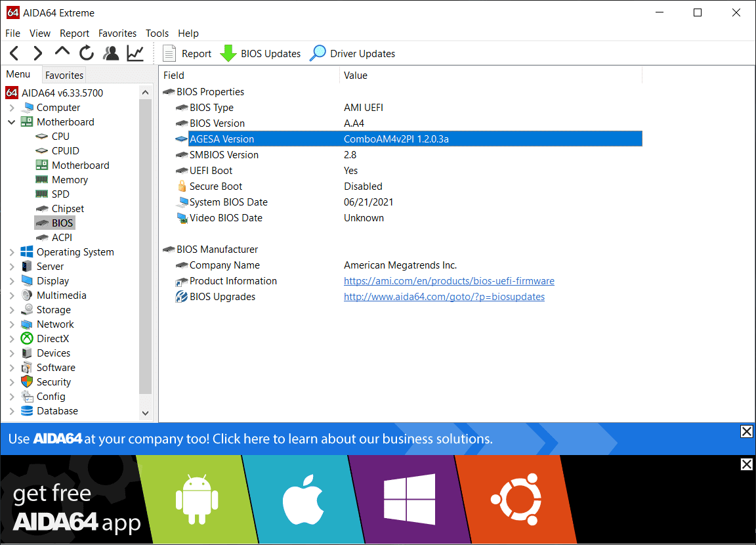Open the Tools menu

pos(157,33)
